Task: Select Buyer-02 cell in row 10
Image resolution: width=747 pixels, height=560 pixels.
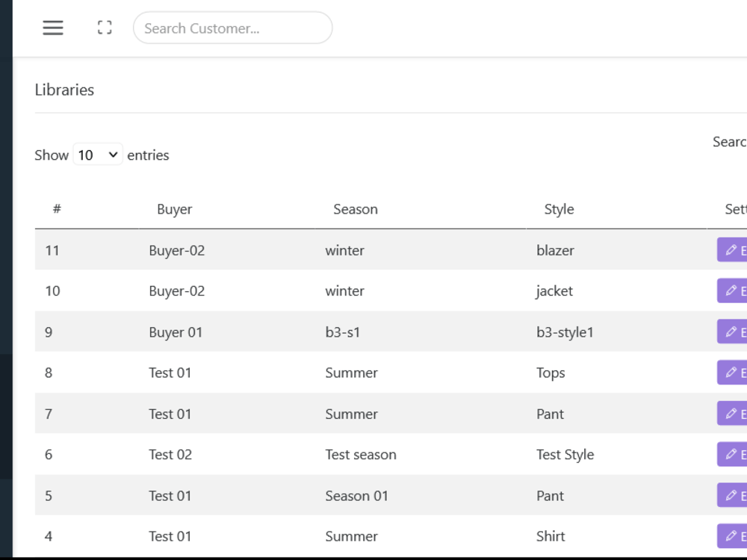Action: pyautogui.click(x=177, y=291)
